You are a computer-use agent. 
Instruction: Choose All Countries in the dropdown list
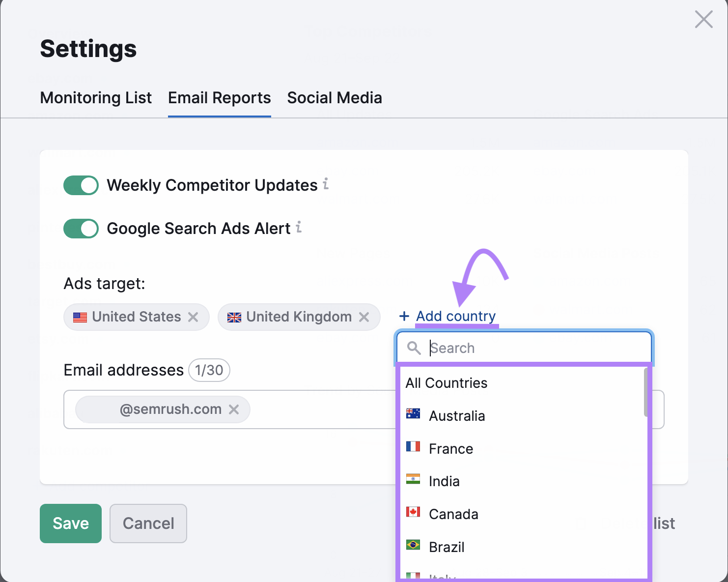pos(446,383)
